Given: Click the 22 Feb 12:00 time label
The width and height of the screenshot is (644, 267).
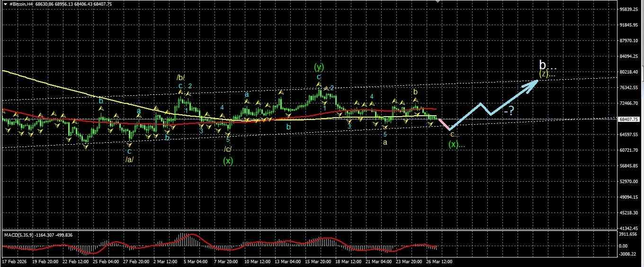Looking at the screenshot, I should pyautogui.click(x=77, y=262).
